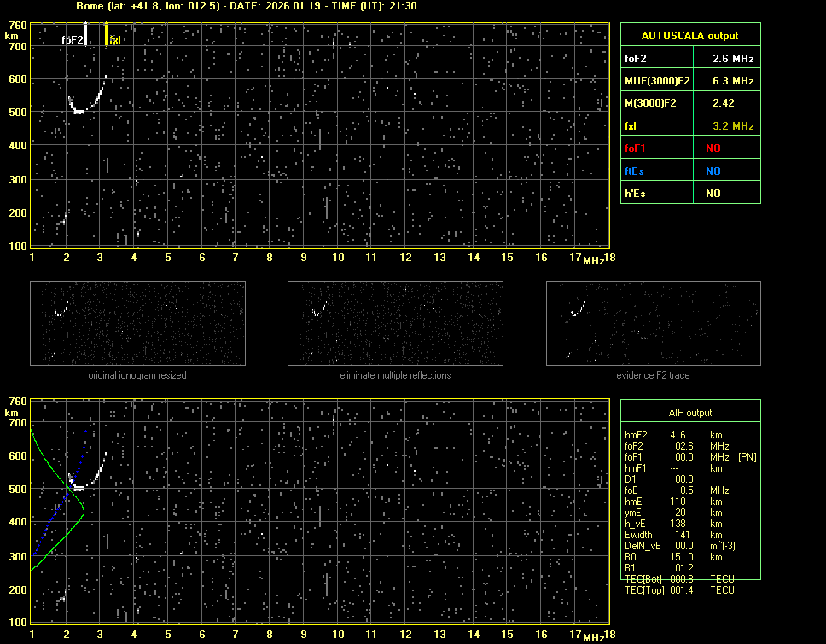Select the foF2 2.6 MHz row

pyautogui.click(x=689, y=59)
